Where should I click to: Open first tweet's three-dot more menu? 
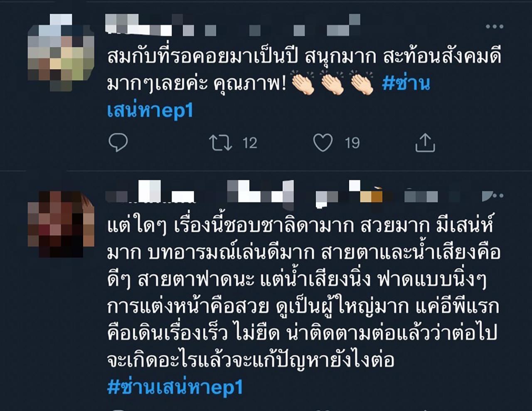pos(495,27)
